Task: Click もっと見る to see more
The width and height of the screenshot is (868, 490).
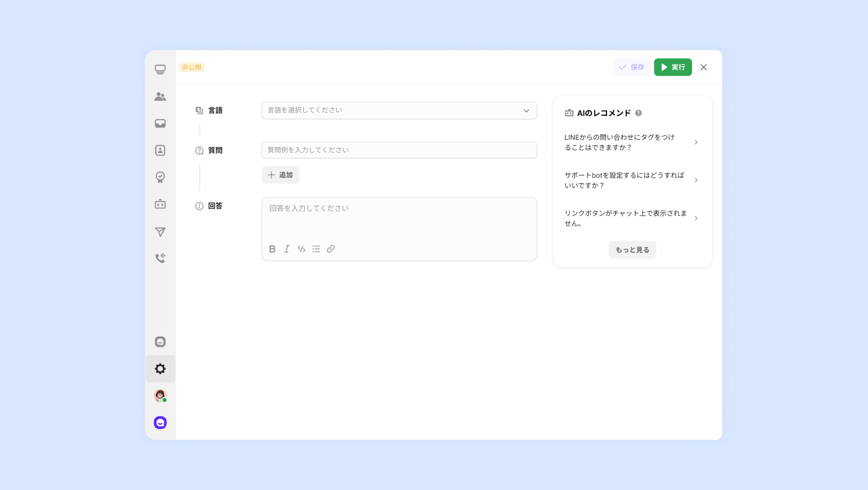Action: (633, 250)
